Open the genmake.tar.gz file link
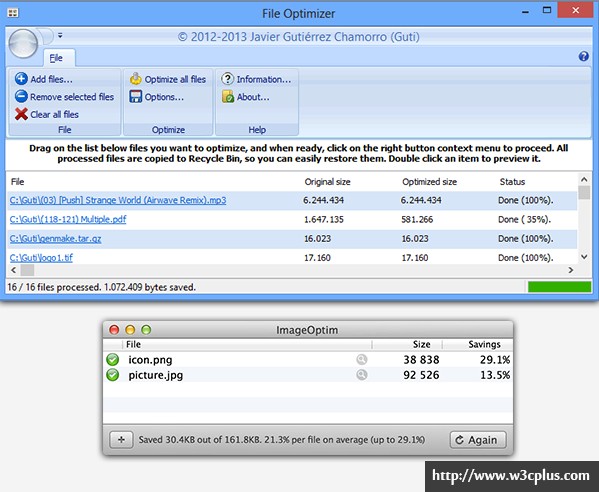 pyautogui.click(x=55, y=239)
